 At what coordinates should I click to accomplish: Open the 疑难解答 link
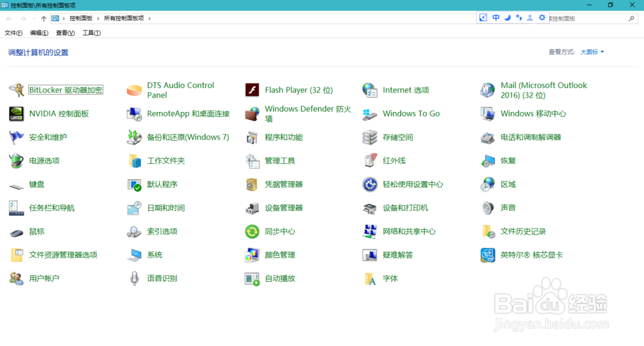pyautogui.click(x=397, y=255)
